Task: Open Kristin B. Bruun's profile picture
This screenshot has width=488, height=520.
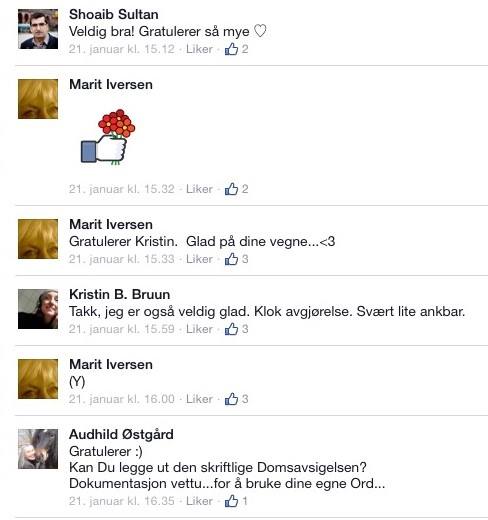Action: tap(38, 309)
